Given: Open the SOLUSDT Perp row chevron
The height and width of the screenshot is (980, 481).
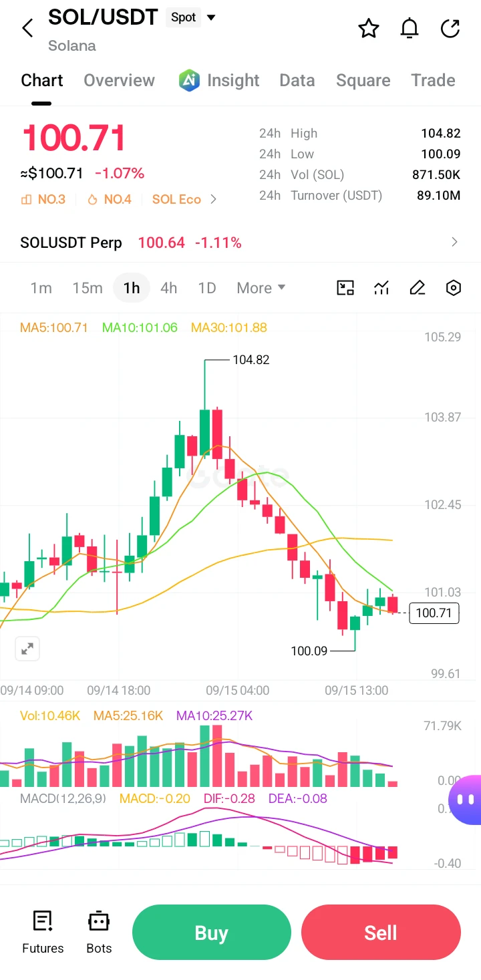Looking at the screenshot, I should click(x=454, y=242).
